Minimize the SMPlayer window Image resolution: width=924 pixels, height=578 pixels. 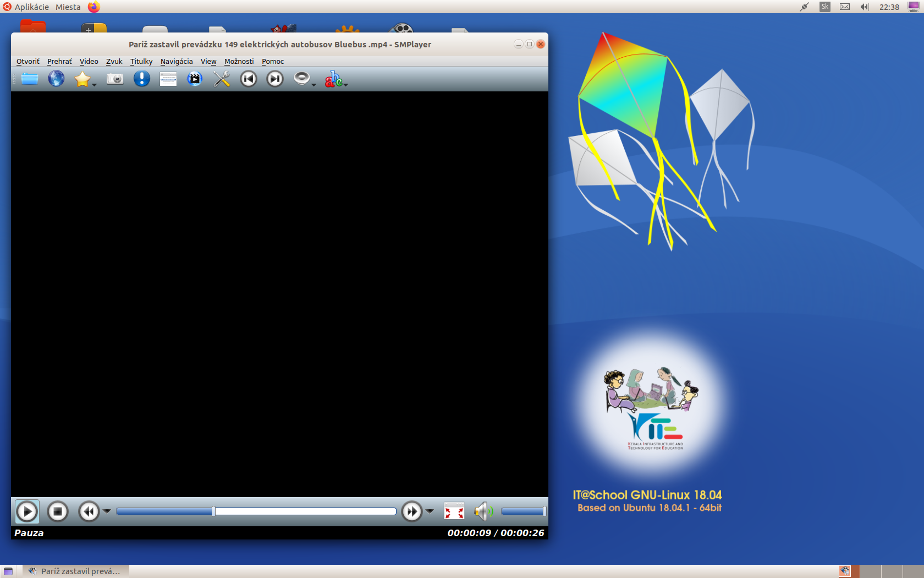point(518,44)
